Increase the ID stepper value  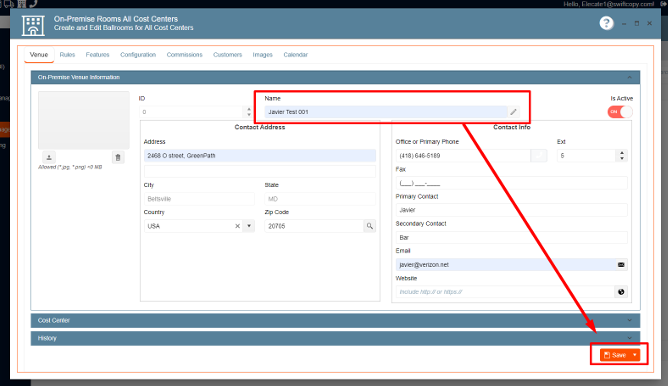249,109
